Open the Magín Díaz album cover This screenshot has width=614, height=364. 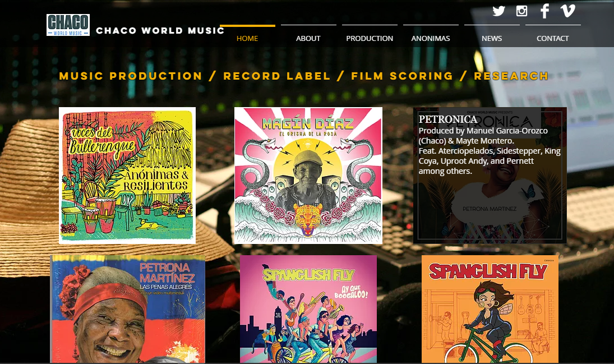pyautogui.click(x=308, y=176)
